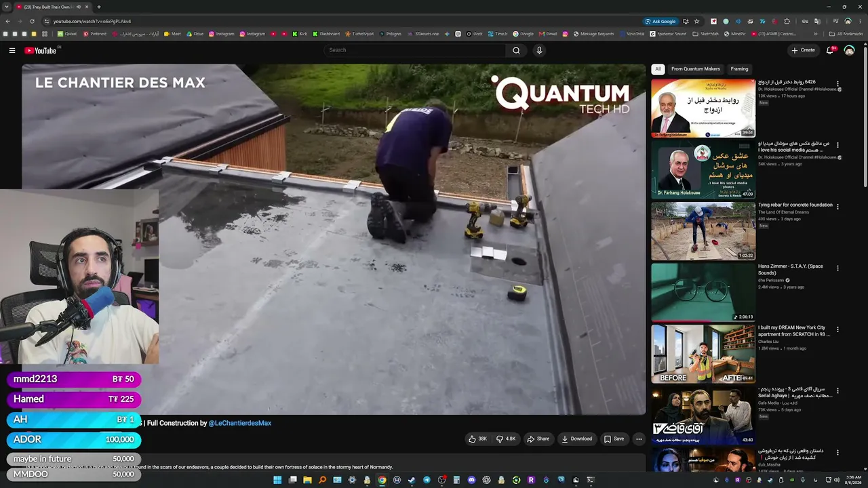
Task: Open Hans Zimmer S.T.A.Y. thumbnail
Action: (x=703, y=293)
